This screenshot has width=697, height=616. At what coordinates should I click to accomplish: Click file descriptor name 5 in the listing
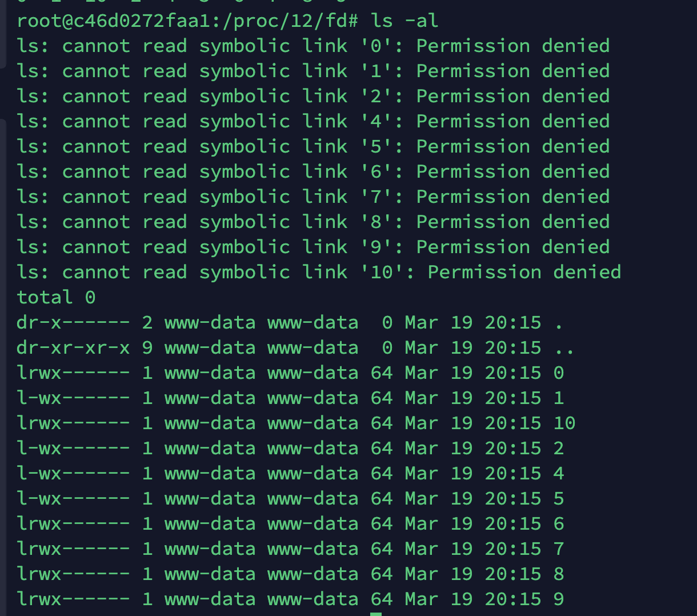pyautogui.click(x=559, y=499)
